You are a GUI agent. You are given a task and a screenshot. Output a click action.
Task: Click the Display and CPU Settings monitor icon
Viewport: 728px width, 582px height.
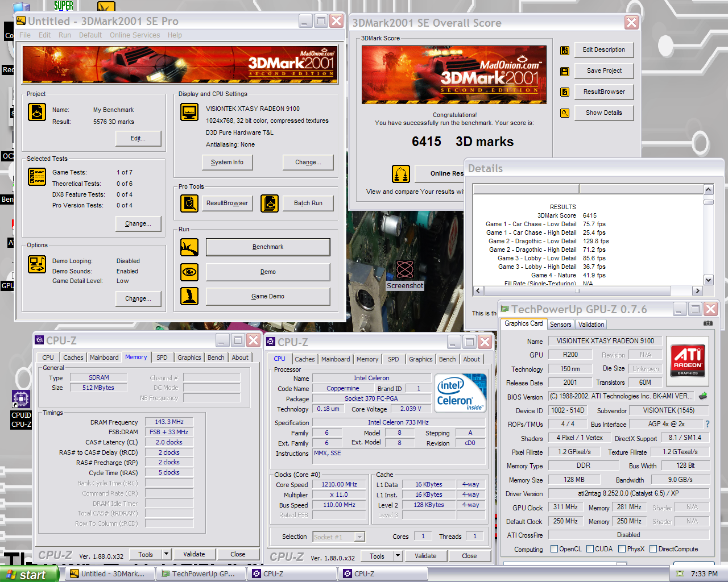(189, 112)
